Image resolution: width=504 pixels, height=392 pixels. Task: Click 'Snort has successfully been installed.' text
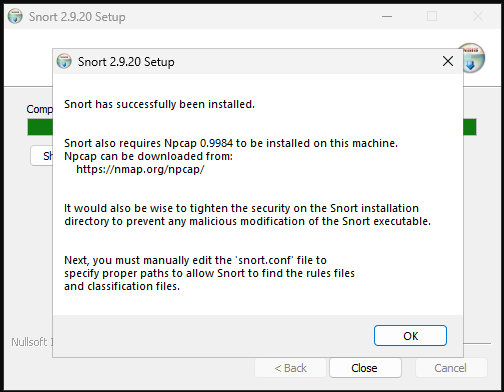[x=159, y=104]
